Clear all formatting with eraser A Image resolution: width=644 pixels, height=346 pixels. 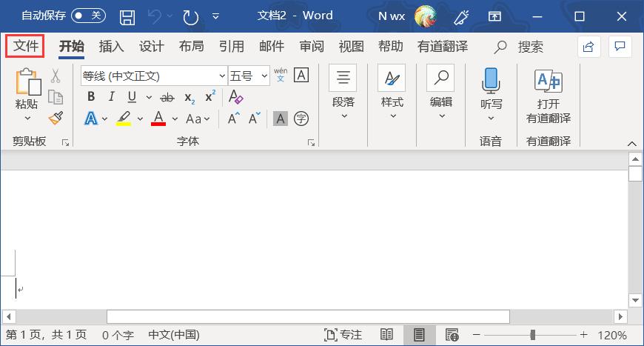pos(235,97)
